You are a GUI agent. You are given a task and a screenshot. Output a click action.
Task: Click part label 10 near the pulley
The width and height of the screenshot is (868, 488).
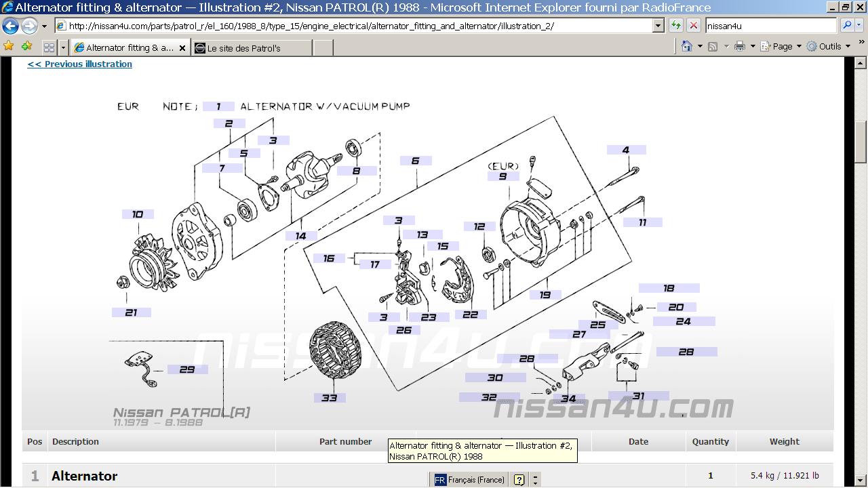tap(138, 214)
